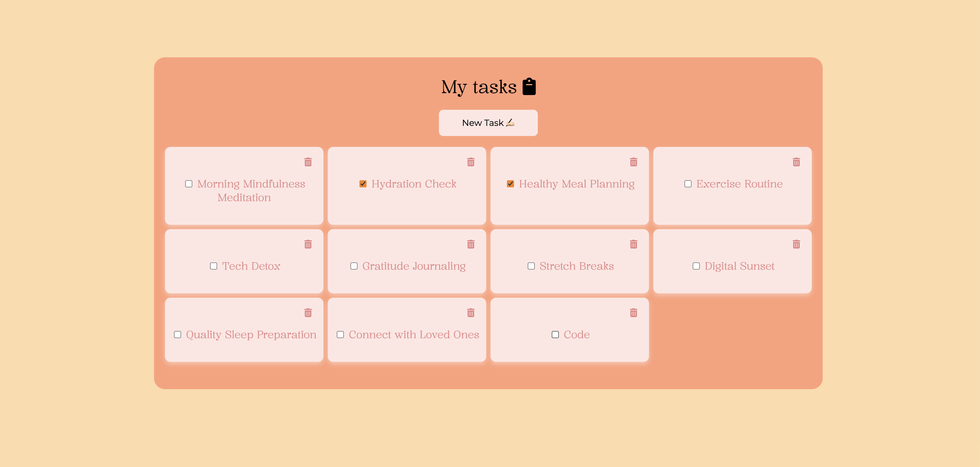Uncheck Healthy Meal Planning checkbox

[x=510, y=184]
